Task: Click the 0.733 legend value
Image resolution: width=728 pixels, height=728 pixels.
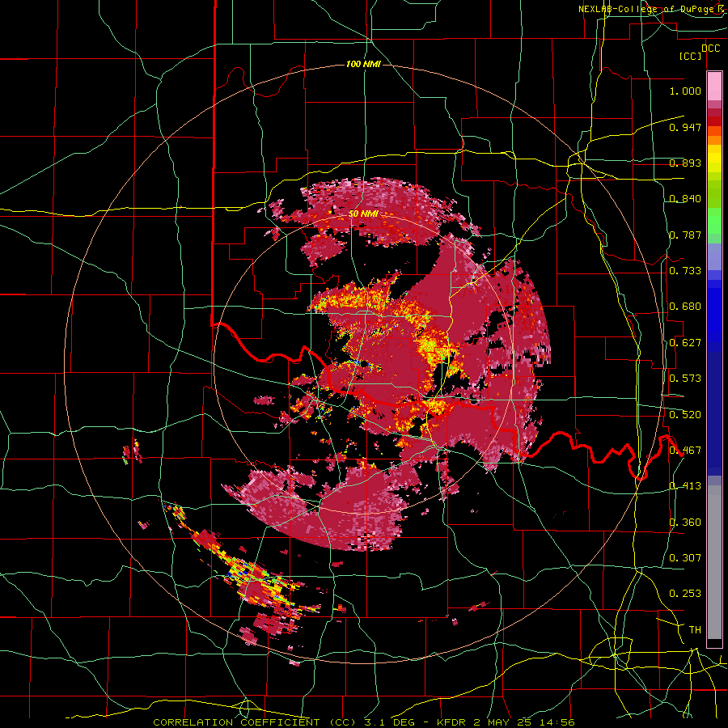Action: 685,271
